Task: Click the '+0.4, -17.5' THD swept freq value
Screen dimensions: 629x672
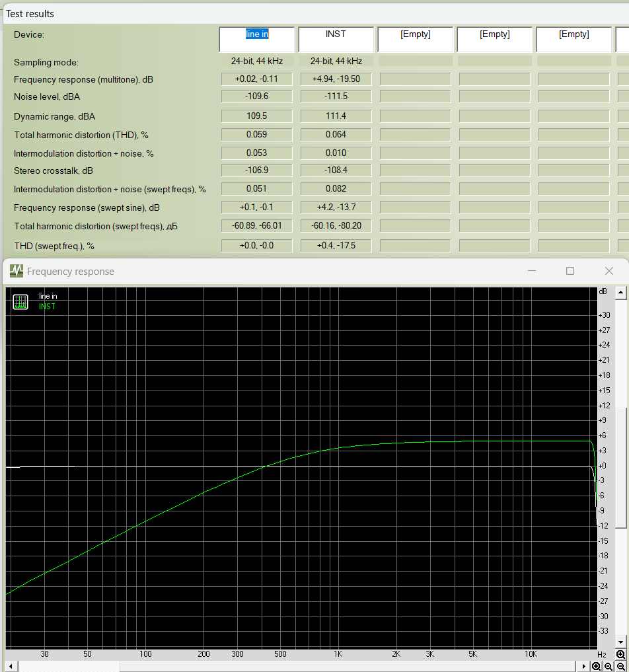Action: [336, 245]
